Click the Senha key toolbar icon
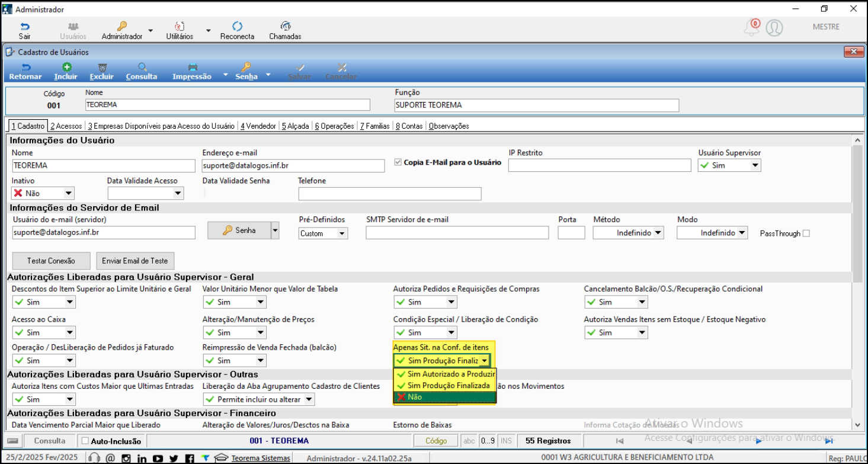This screenshot has height=464, width=868. click(246, 68)
